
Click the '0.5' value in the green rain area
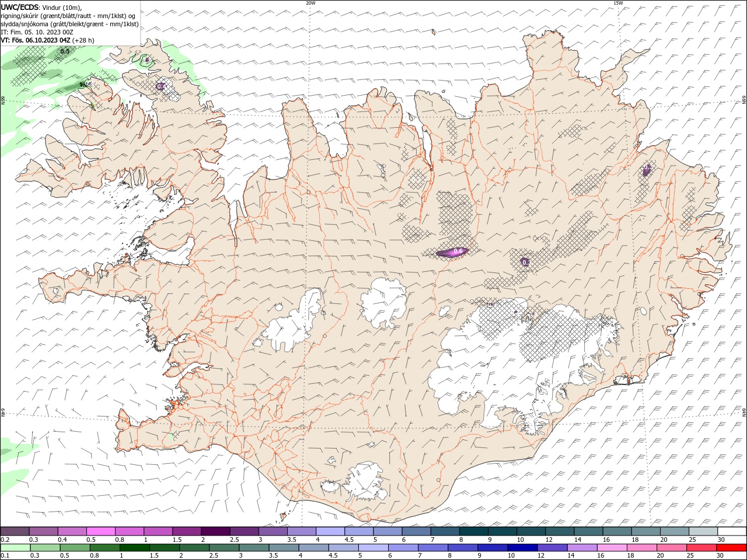point(65,51)
